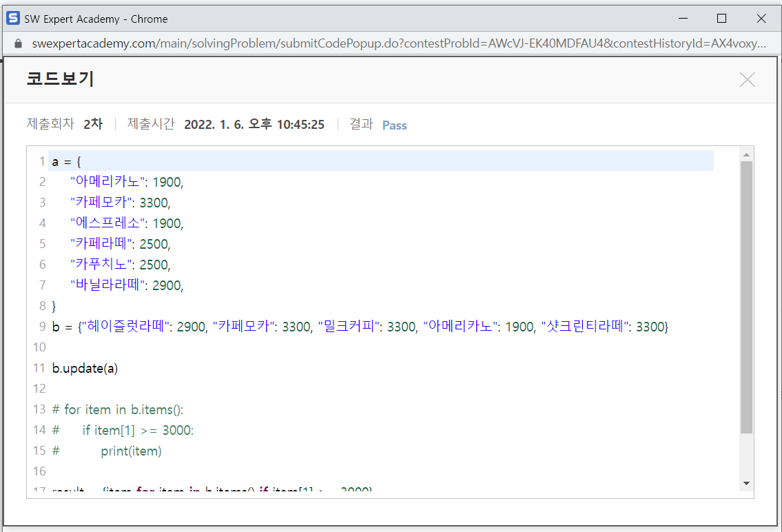Click line number 16 in gutter
Image resolution: width=782 pixels, height=532 pixels.
click(39, 471)
